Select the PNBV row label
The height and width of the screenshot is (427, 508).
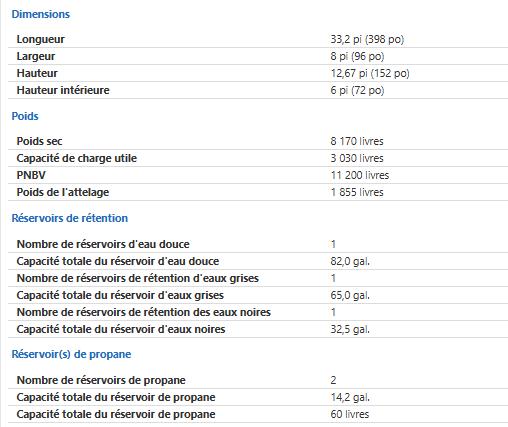(31, 175)
